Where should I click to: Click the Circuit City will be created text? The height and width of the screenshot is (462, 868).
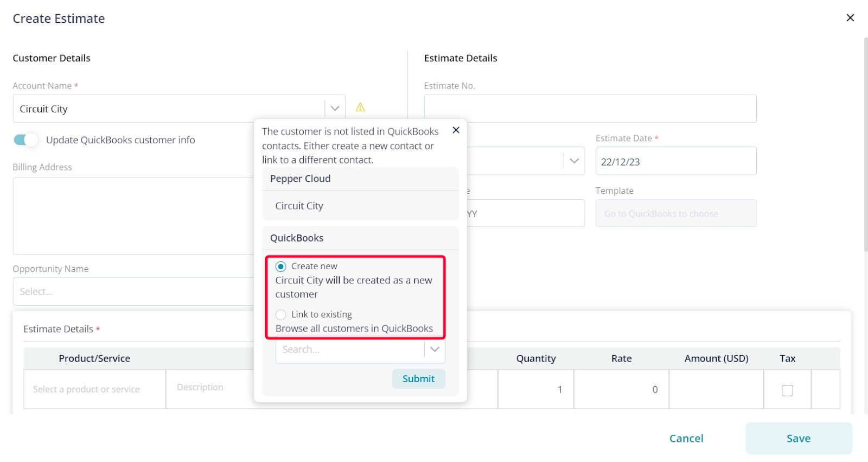click(354, 287)
